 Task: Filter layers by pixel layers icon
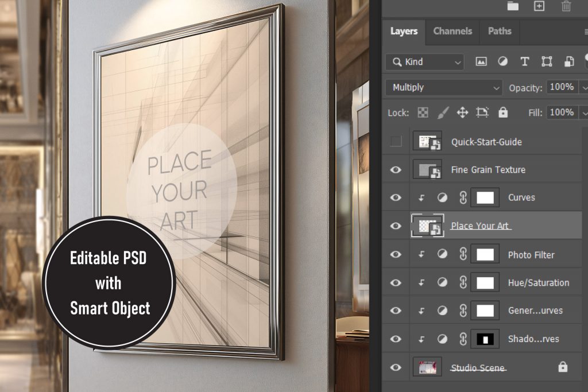point(481,61)
